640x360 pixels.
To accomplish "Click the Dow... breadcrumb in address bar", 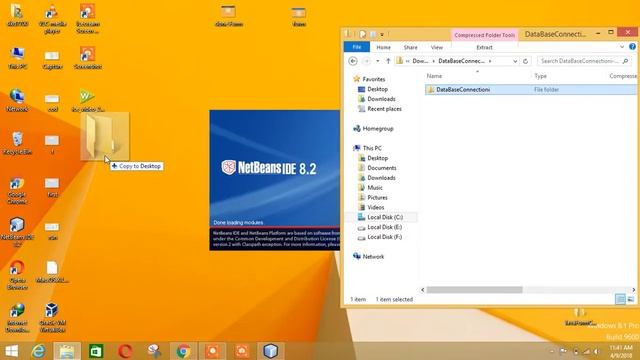I will pyautogui.click(x=420, y=61).
